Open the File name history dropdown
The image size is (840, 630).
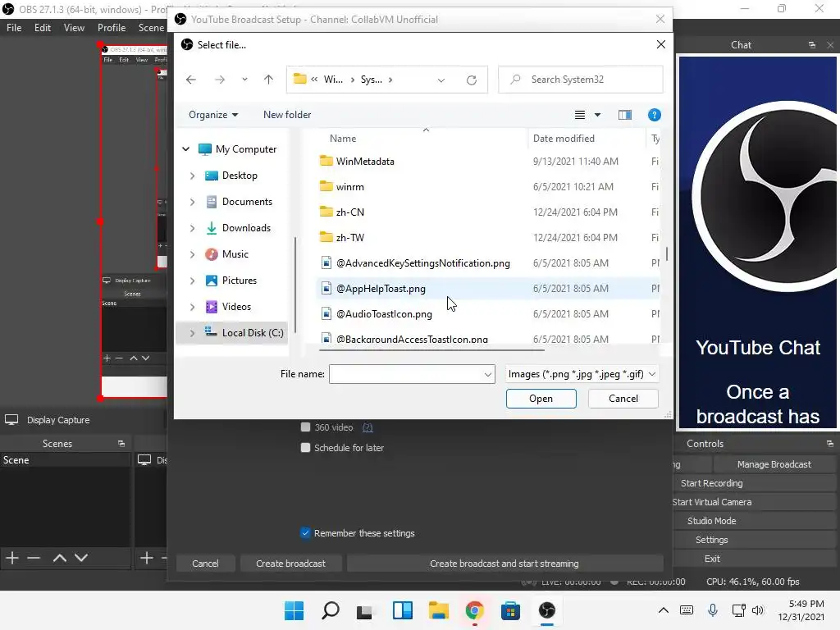pyautogui.click(x=487, y=374)
